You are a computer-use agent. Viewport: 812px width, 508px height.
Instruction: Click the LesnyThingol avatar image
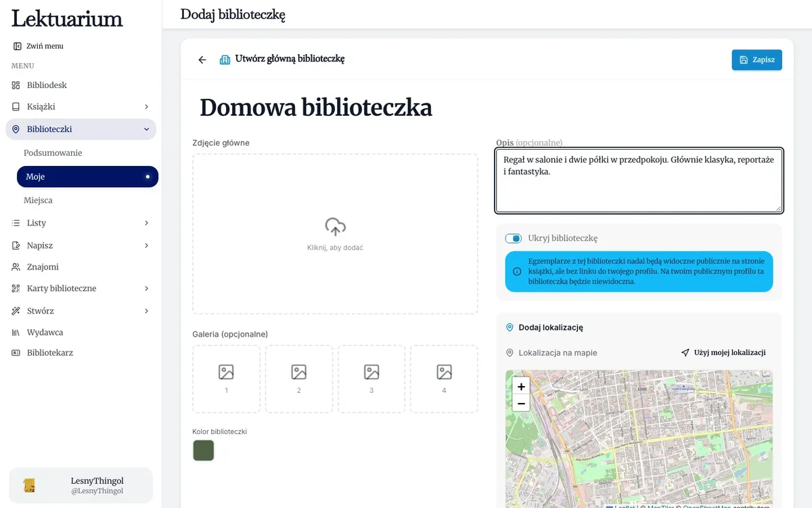click(29, 486)
